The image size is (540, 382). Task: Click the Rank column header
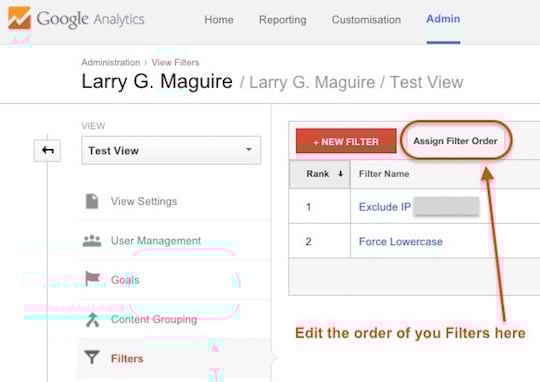tap(320, 174)
